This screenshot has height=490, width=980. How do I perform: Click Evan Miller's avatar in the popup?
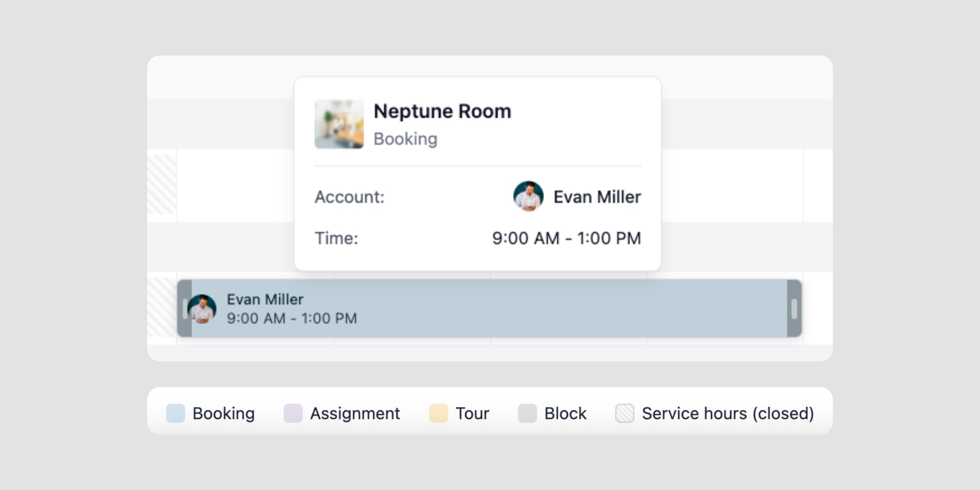click(528, 196)
